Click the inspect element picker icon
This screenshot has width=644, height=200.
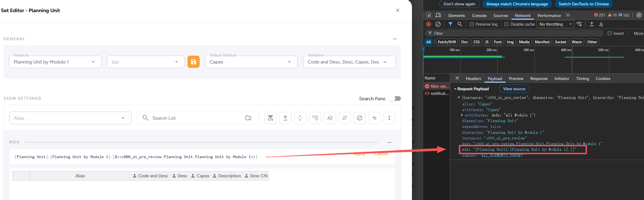tap(429, 15)
